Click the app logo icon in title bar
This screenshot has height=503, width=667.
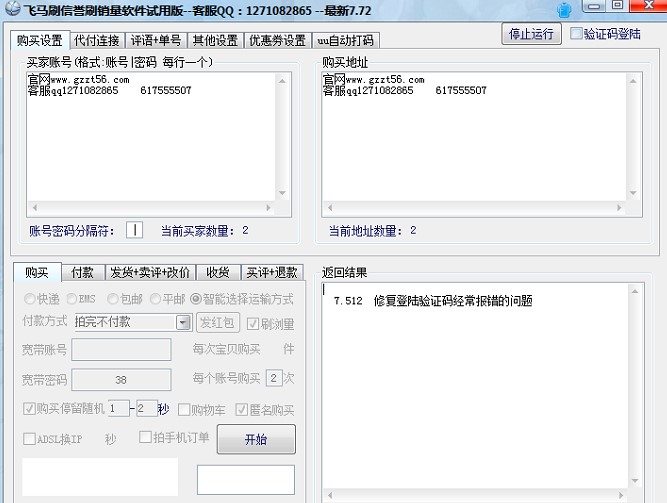(12, 8)
